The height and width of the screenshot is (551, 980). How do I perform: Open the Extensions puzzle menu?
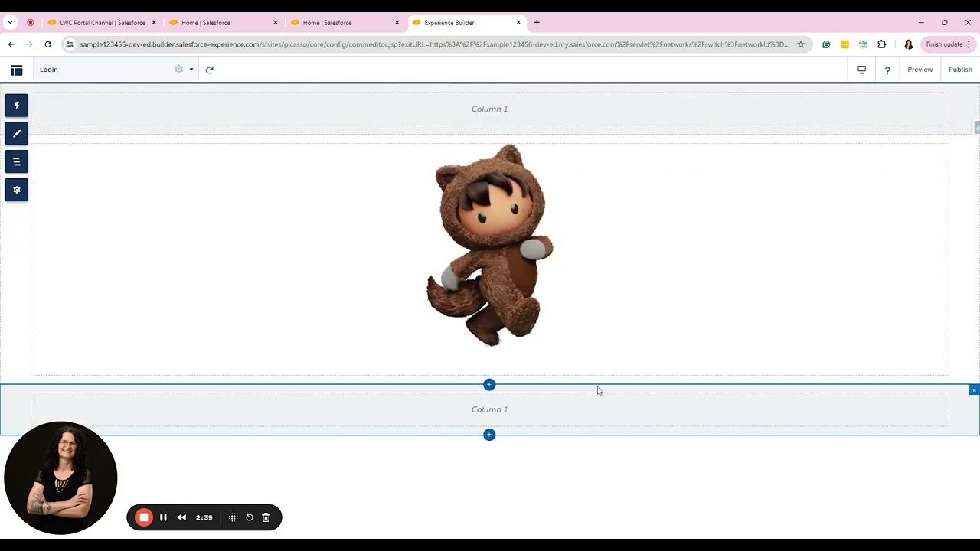881,44
